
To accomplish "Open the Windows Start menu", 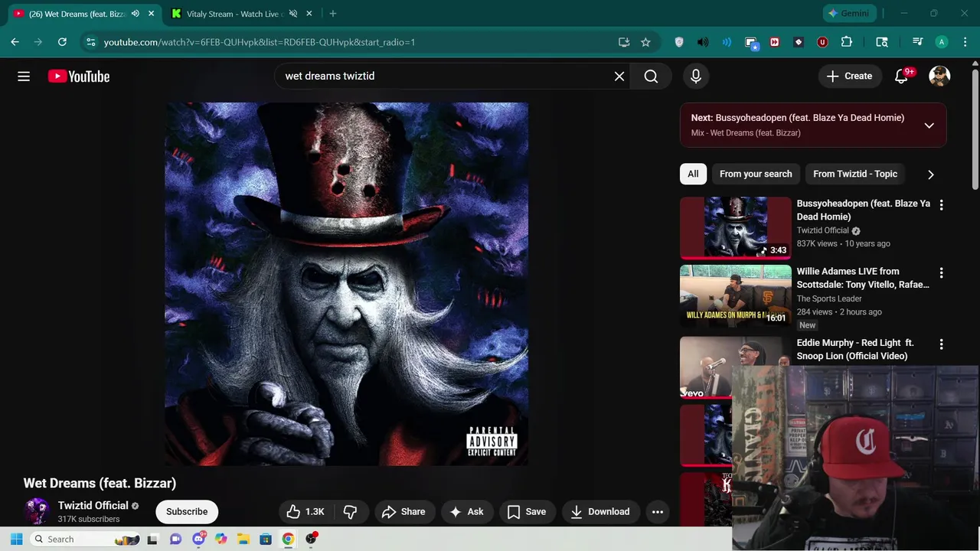I will pyautogui.click(x=16, y=539).
